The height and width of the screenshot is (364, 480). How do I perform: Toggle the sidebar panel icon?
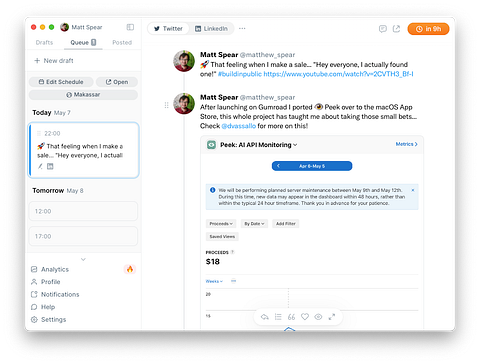130,27
